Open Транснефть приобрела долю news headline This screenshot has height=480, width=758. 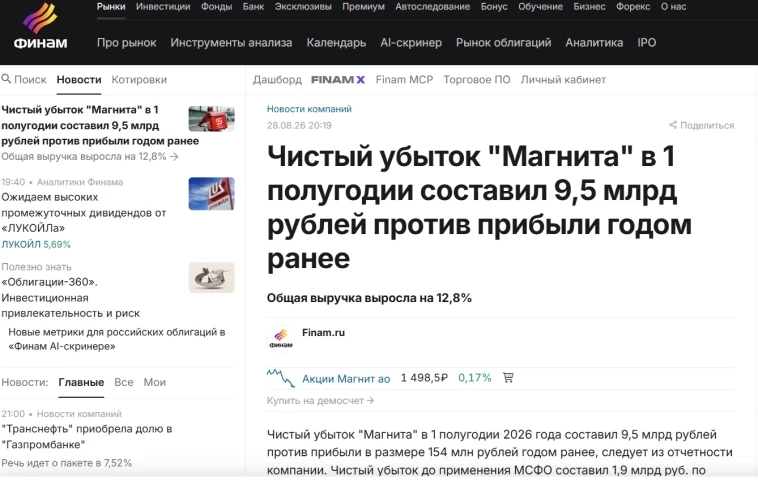pos(87,436)
